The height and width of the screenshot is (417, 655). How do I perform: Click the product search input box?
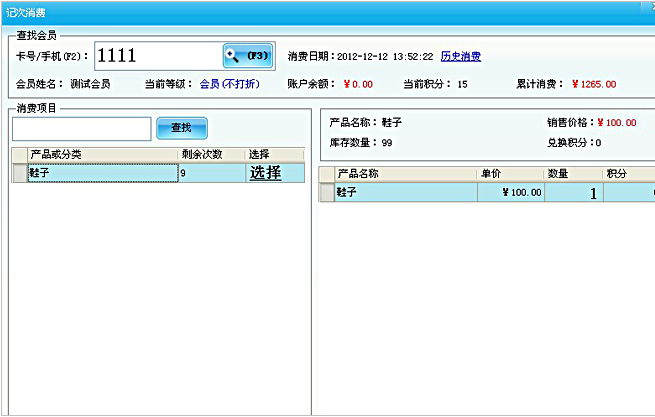[82, 129]
